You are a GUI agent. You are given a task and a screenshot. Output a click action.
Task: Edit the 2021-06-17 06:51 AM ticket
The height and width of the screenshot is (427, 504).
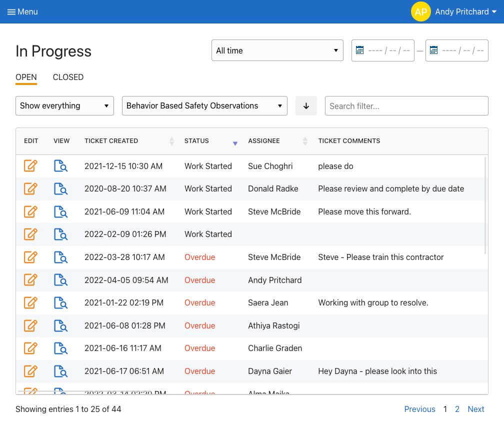(30, 371)
